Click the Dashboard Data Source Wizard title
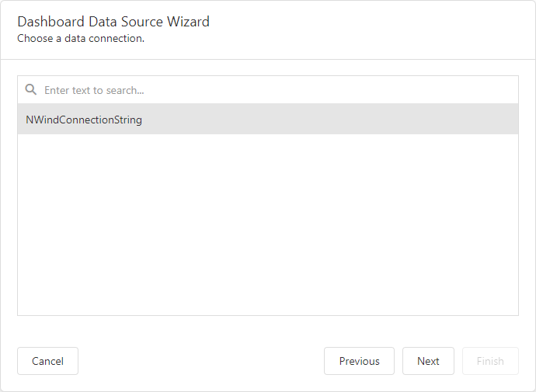The width and height of the screenshot is (536, 392). pos(113,22)
